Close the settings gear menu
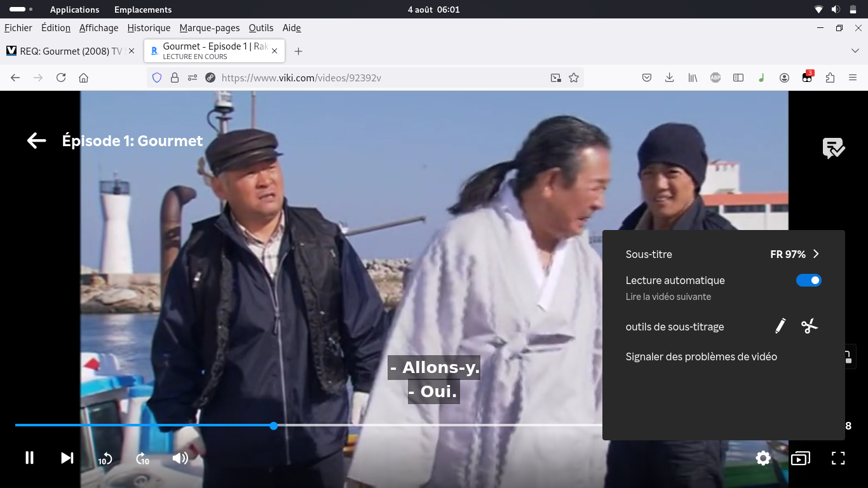The height and width of the screenshot is (488, 868). [763, 457]
